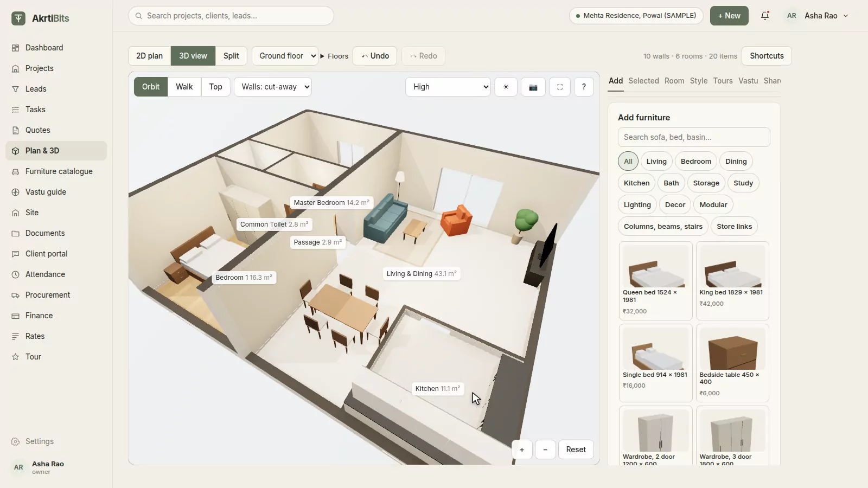Image resolution: width=868 pixels, height=488 pixels.
Task: Switch to the Add tab
Action: tap(616, 81)
